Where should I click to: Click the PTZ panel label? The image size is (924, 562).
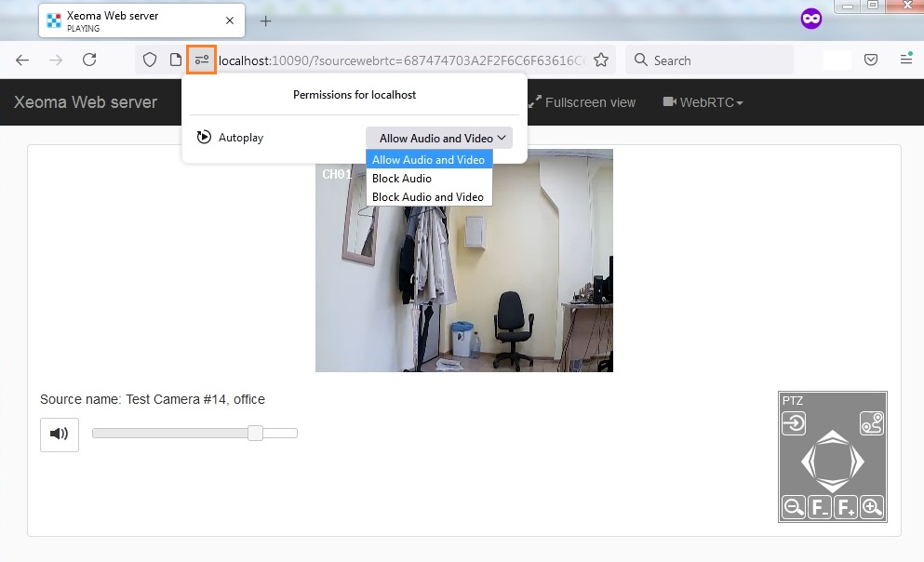[x=793, y=401]
